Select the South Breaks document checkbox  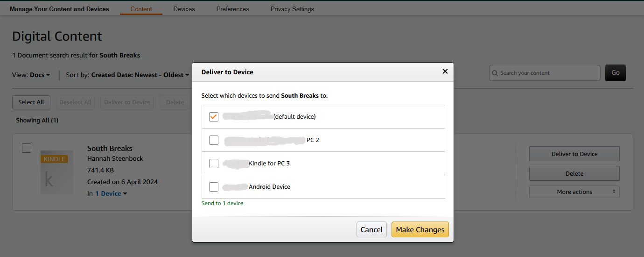click(x=27, y=148)
